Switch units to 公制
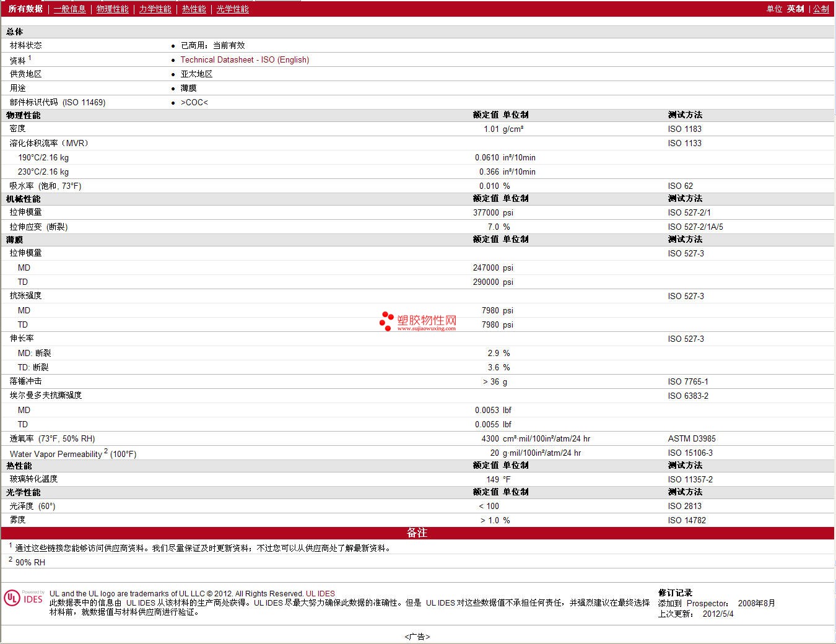This screenshot has height=644, width=836. pyautogui.click(x=821, y=9)
